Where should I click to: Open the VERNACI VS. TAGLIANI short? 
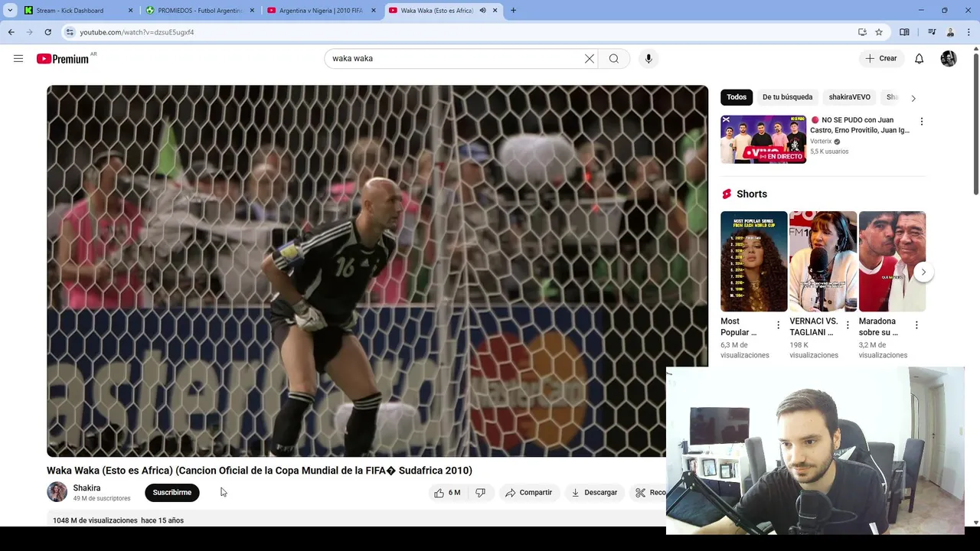tap(823, 262)
